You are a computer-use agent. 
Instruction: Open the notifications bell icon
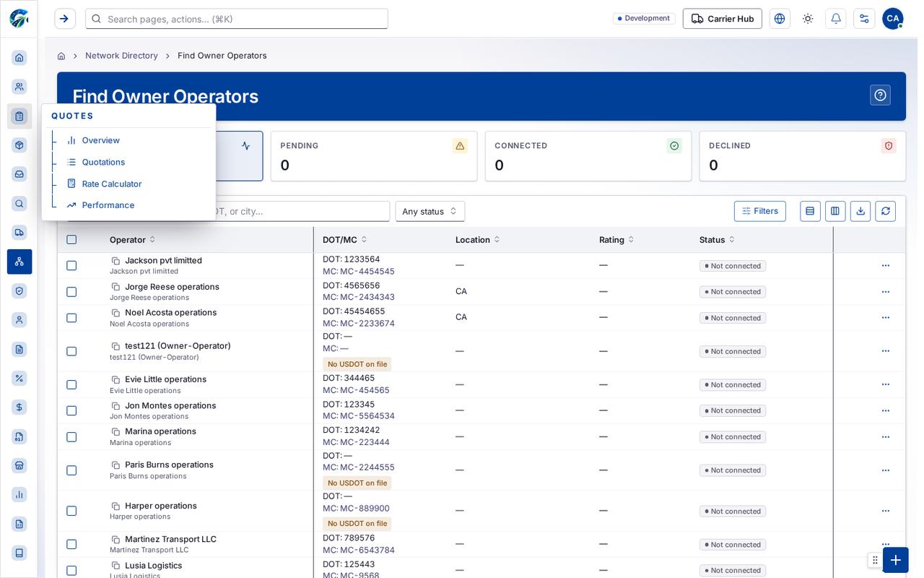(836, 19)
